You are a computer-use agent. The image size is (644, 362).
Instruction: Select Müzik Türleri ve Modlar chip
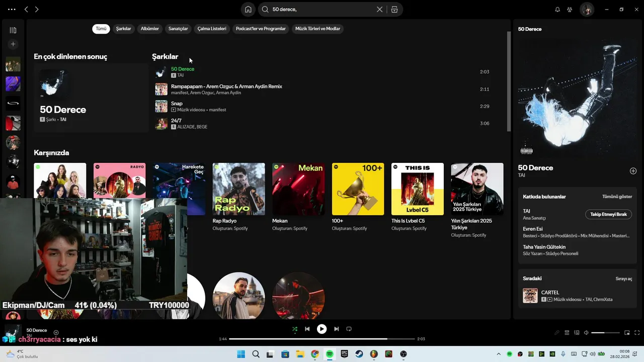click(x=317, y=29)
